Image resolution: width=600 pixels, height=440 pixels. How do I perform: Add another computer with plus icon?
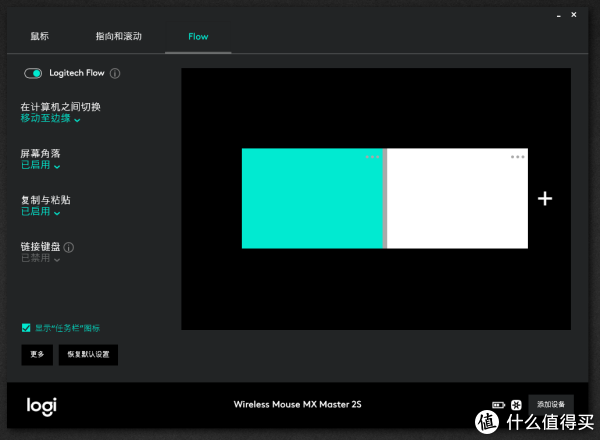[545, 199]
